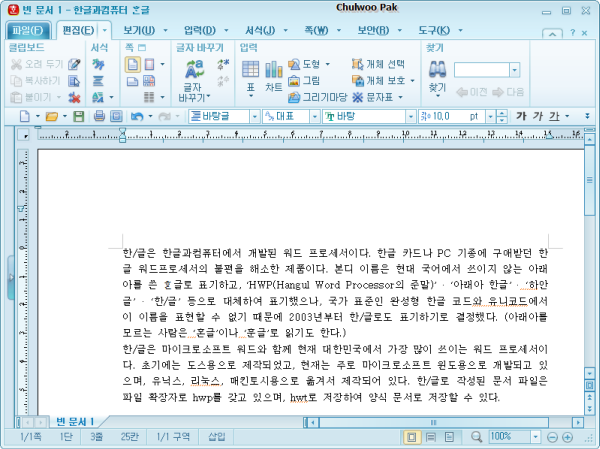
Task: Click the horizontal scrollbar thumb
Action: (x=434, y=423)
